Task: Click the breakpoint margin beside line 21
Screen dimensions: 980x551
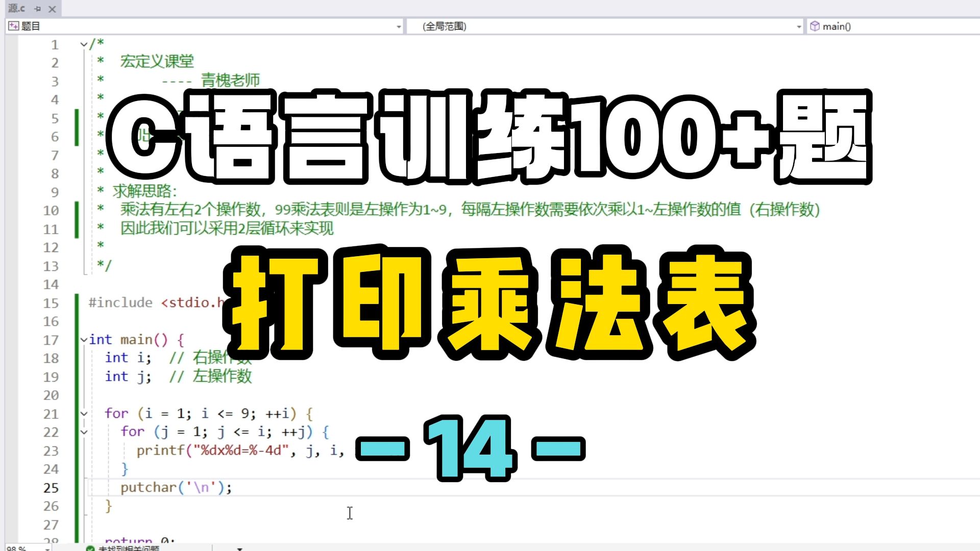Action: click(11, 414)
